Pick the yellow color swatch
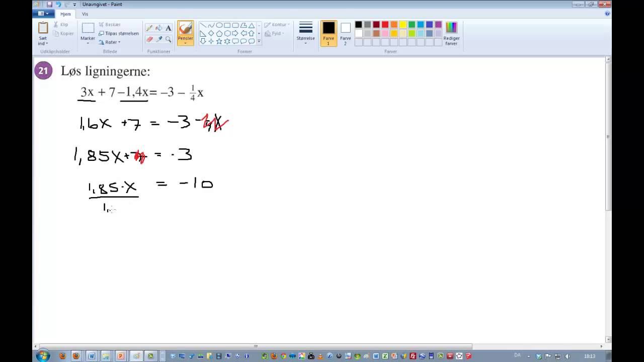Viewport: 644px width, 362px height. (x=403, y=25)
